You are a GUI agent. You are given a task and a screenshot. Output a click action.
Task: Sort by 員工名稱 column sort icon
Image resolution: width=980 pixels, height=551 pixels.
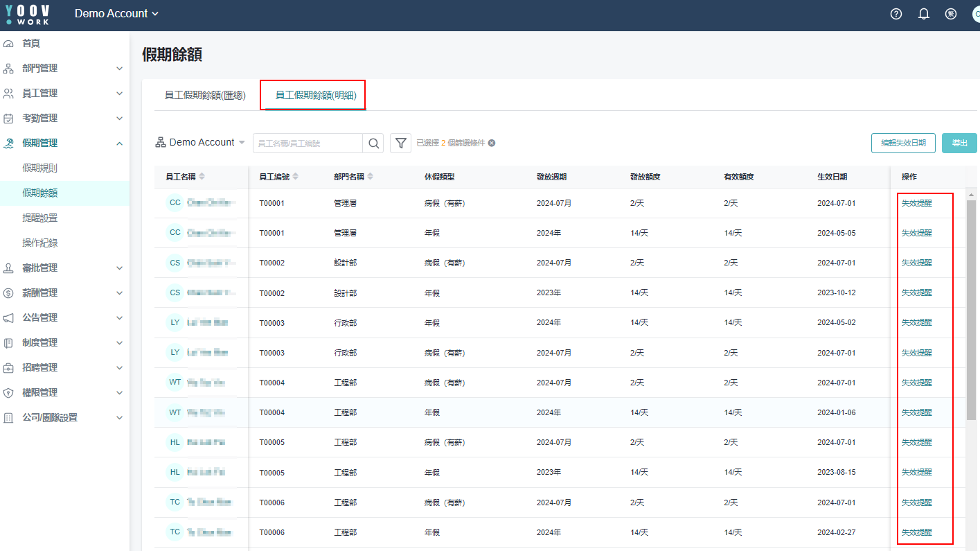[202, 177]
